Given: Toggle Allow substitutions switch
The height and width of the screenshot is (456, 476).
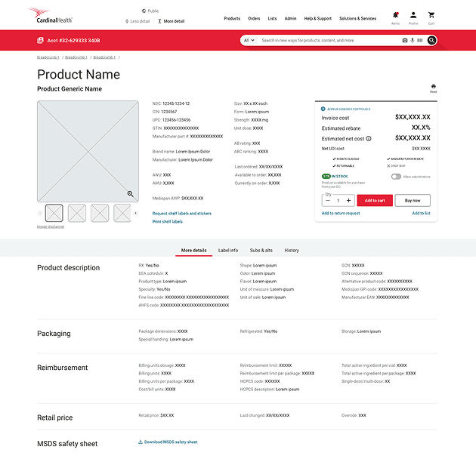Looking at the screenshot, I should click(396, 177).
